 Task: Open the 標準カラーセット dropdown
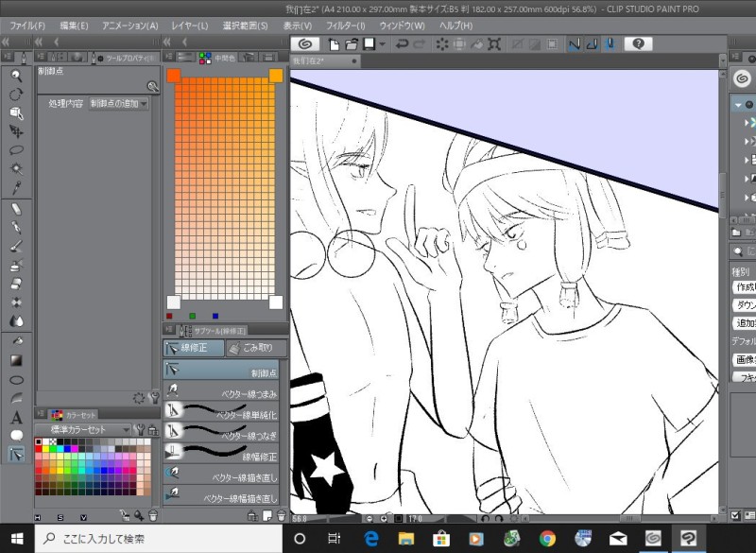pyautogui.click(x=83, y=429)
